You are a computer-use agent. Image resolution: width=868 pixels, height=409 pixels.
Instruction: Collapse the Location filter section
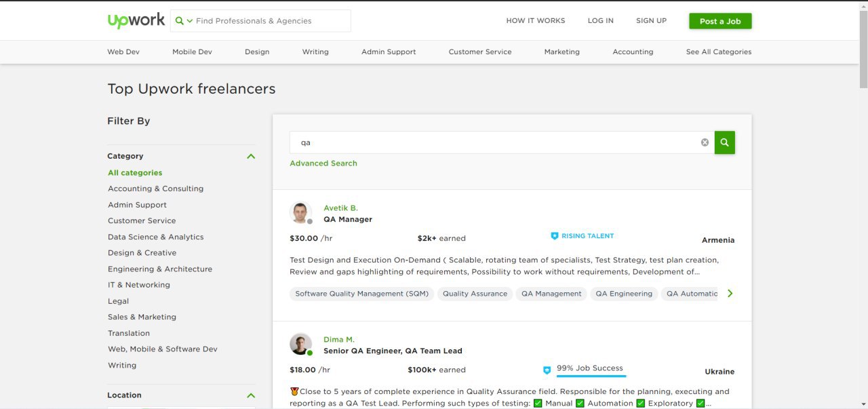251,395
